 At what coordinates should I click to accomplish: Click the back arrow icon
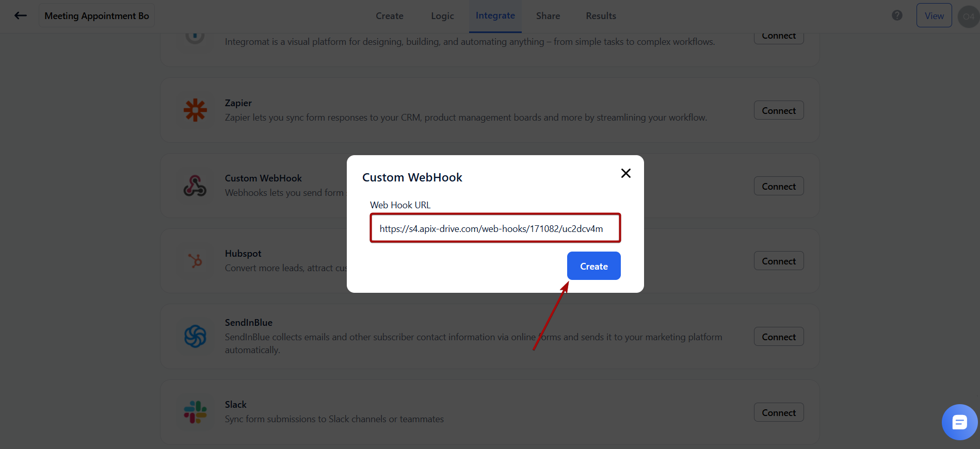point(21,15)
